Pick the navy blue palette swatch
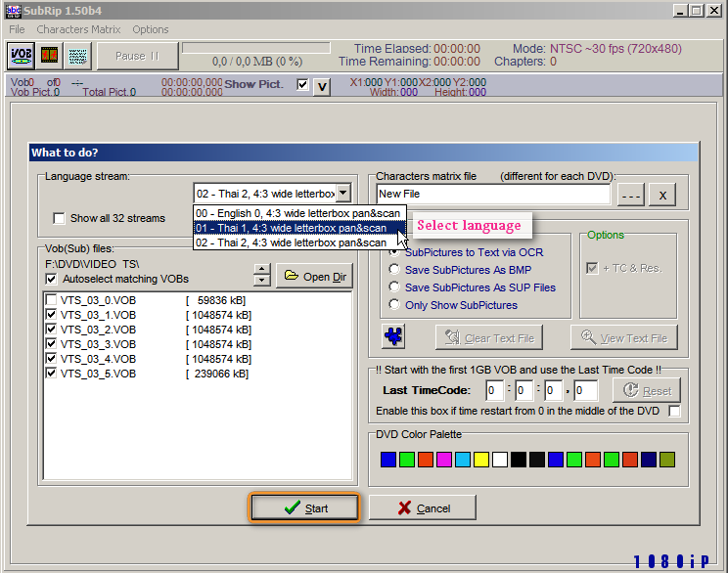 coord(648,460)
